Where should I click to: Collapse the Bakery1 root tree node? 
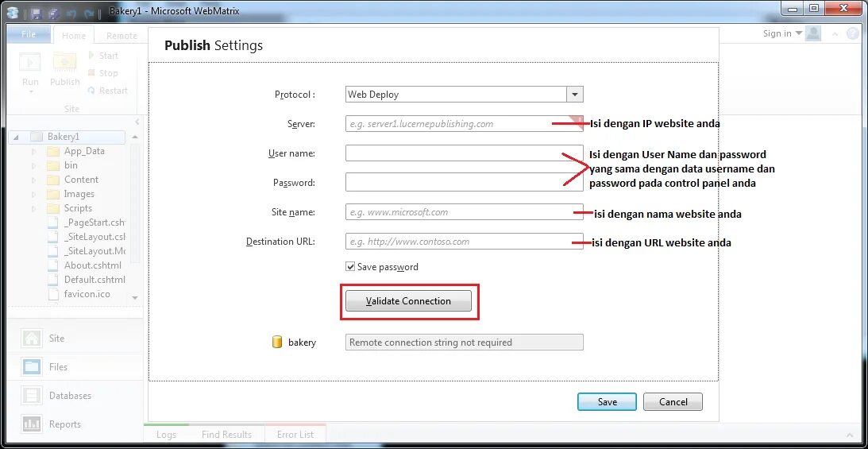16,137
